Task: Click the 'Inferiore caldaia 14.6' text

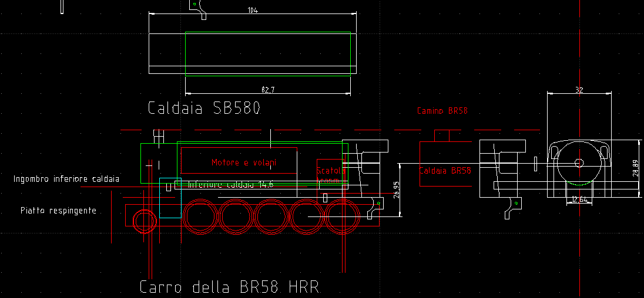Action: tap(231, 185)
